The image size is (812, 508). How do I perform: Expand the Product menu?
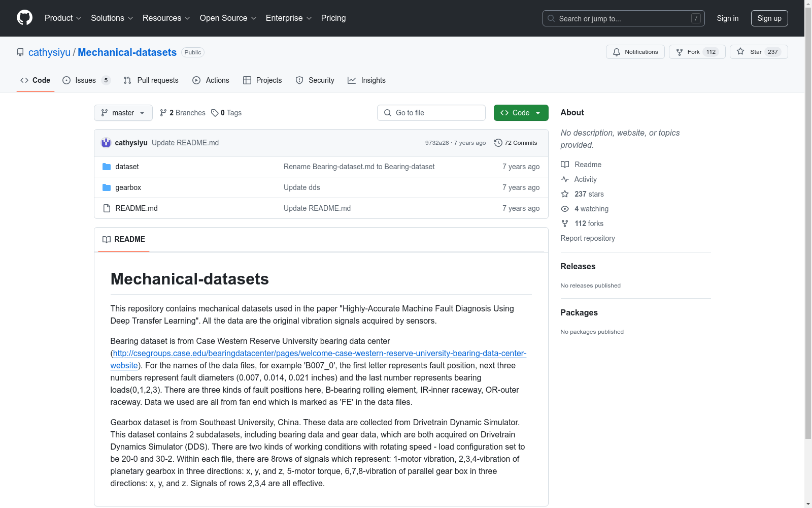tap(63, 18)
